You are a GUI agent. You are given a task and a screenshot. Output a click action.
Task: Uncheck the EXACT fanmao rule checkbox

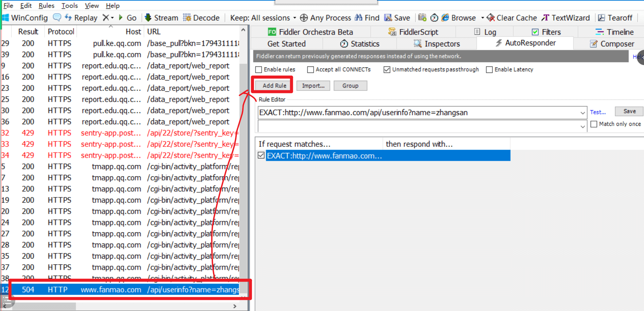[261, 155]
